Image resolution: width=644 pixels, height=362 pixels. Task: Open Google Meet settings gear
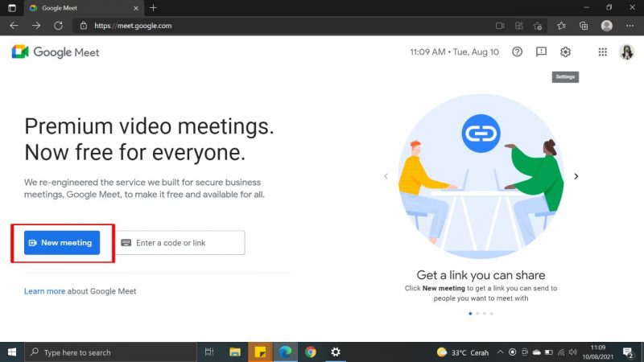[565, 51]
